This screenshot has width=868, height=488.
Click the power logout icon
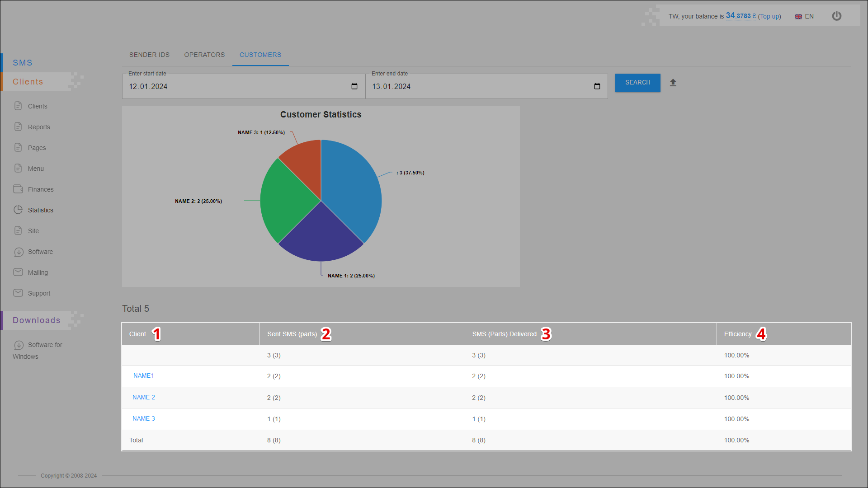(836, 16)
